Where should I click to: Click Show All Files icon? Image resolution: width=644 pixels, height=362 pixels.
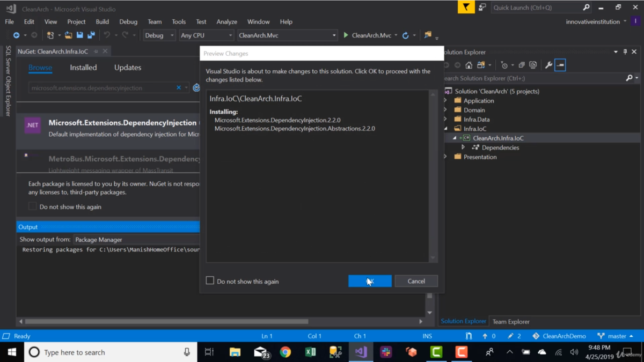(533, 65)
